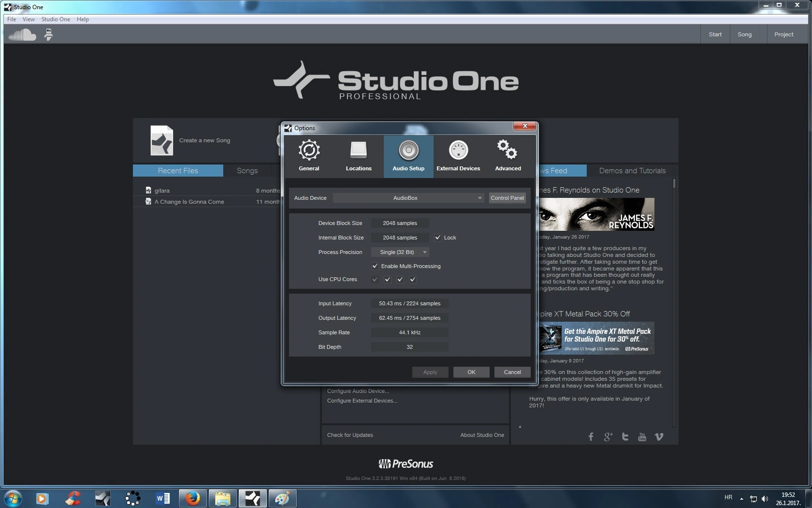Screen dimensions: 812x508
Task: Open the File menu
Action: coord(12,19)
